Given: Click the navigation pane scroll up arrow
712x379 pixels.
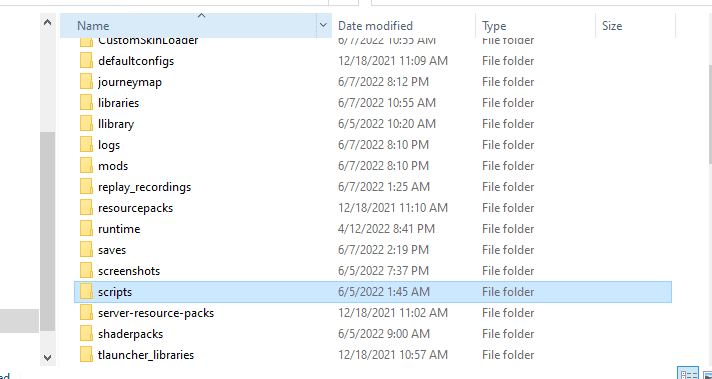Looking at the screenshot, I should point(47,22).
